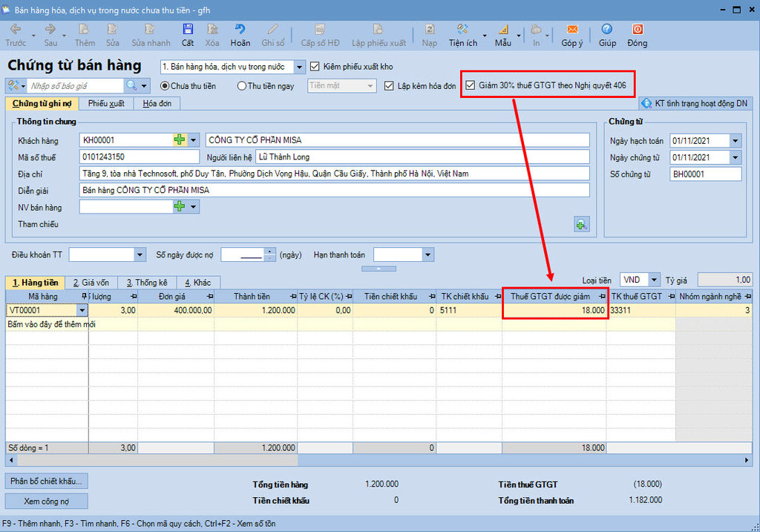Viewport: 760px width, 532px height.
Task: Expand Mã hàng VT00001 dropdown arrow
Action: click(82, 310)
